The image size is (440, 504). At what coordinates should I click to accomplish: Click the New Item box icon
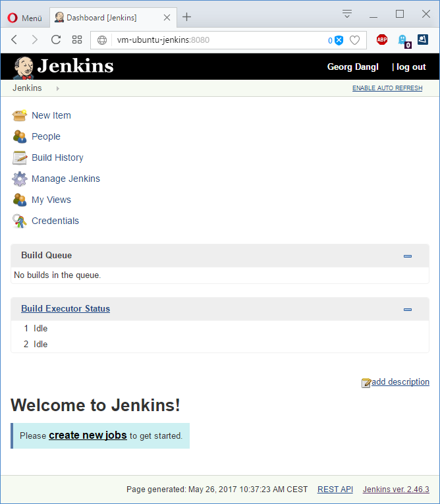(x=19, y=115)
